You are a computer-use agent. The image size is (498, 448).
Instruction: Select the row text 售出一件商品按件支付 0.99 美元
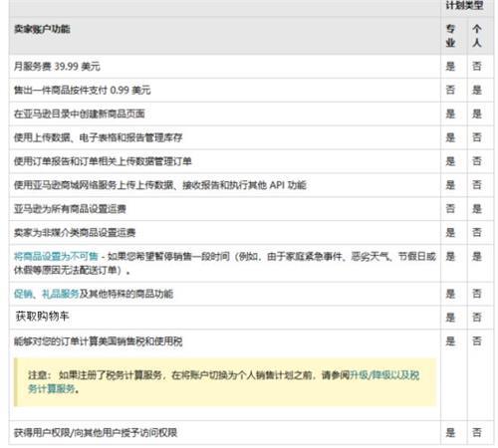[82, 90]
